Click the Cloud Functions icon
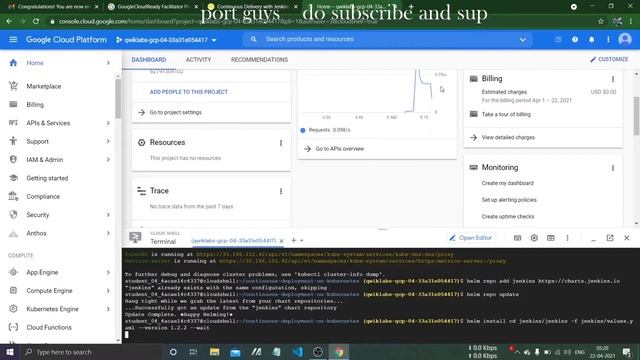The height and width of the screenshot is (360, 640). [x=13, y=327]
